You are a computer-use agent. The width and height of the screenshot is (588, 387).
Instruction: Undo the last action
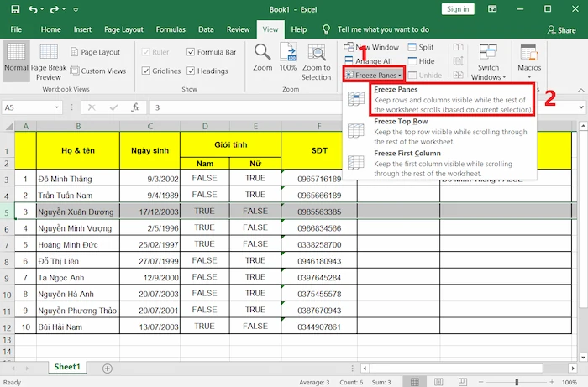(34, 9)
